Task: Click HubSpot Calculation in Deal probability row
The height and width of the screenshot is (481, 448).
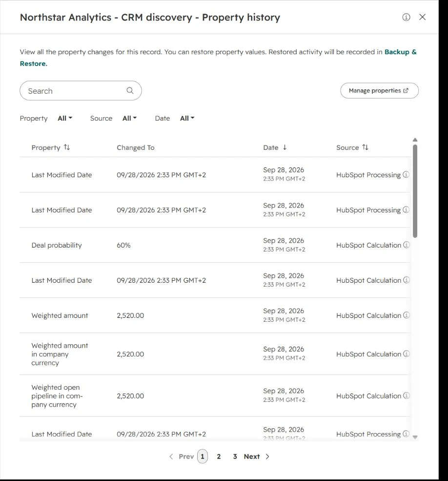Action: (368, 245)
